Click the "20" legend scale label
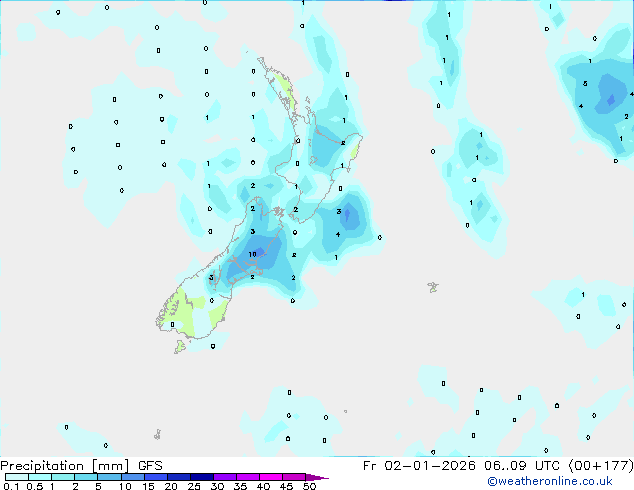Viewport: 634px width, 490px height. 171,486
